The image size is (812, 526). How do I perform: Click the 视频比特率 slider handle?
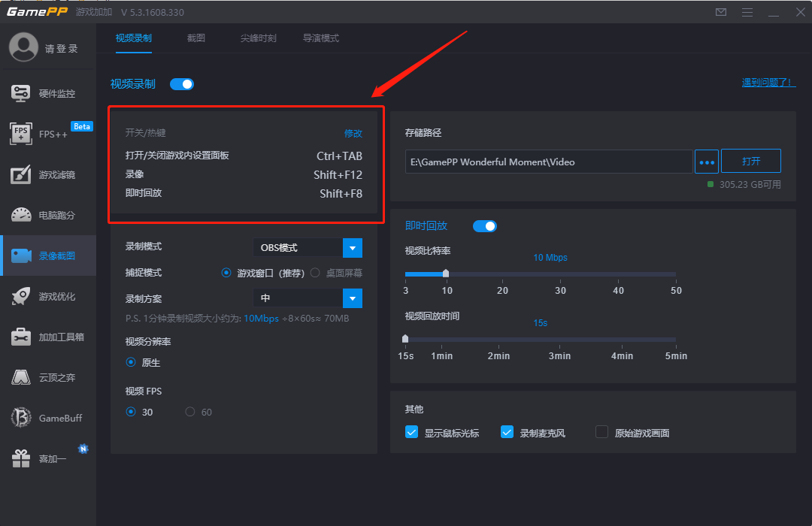(446, 274)
